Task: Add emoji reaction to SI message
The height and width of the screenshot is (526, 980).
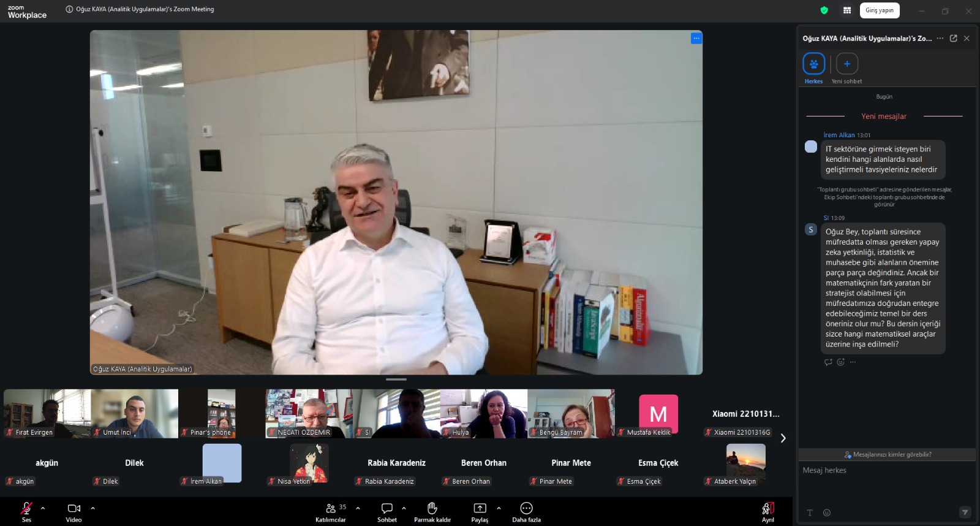Action: click(x=840, y=362)
